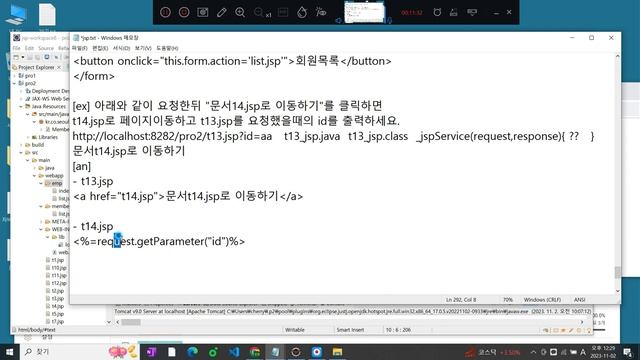Take a screenshot with recorder camera icon

pos(203,12)
